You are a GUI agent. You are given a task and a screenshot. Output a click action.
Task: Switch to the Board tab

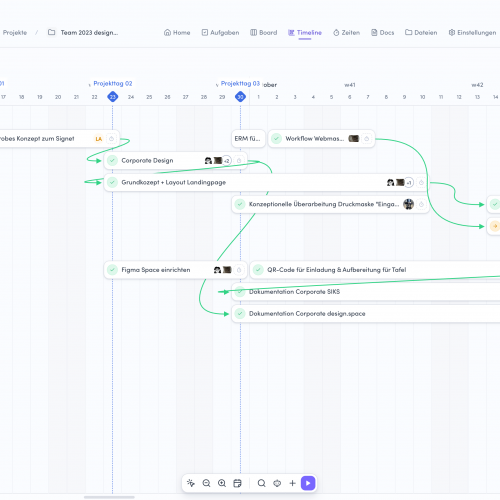[x=264, y=33]
